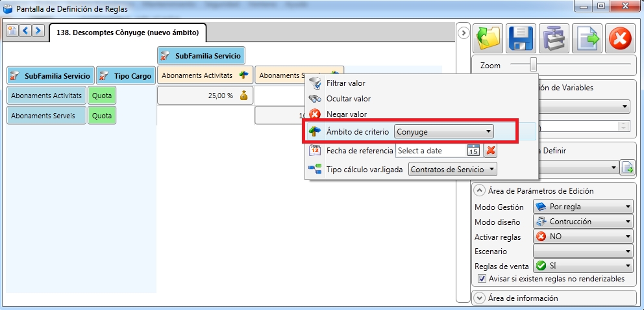The height and width of the screenshot is (310, 644).
Task: Select the Abonaments Serveis row cell
Action: (x=46, y=116)
